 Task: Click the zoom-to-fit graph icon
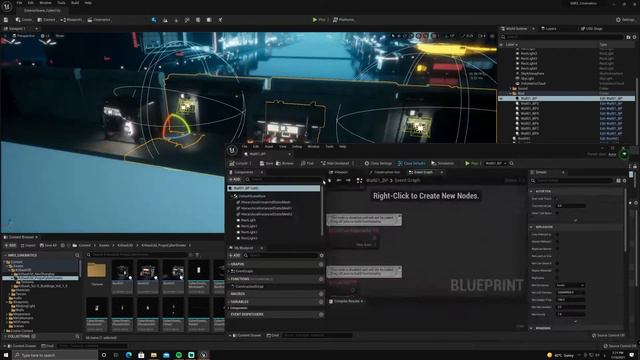coord(359,180)
